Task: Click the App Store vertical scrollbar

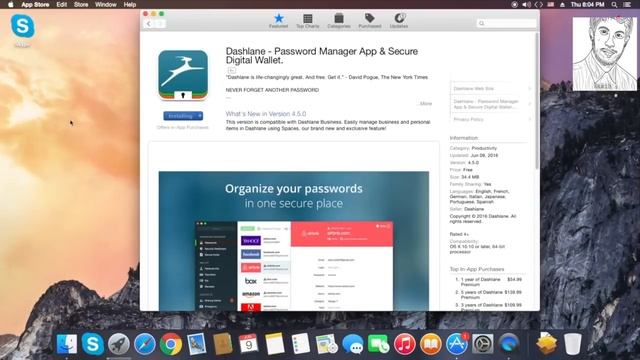Action: pyautogui.click(x=536, y=101)
